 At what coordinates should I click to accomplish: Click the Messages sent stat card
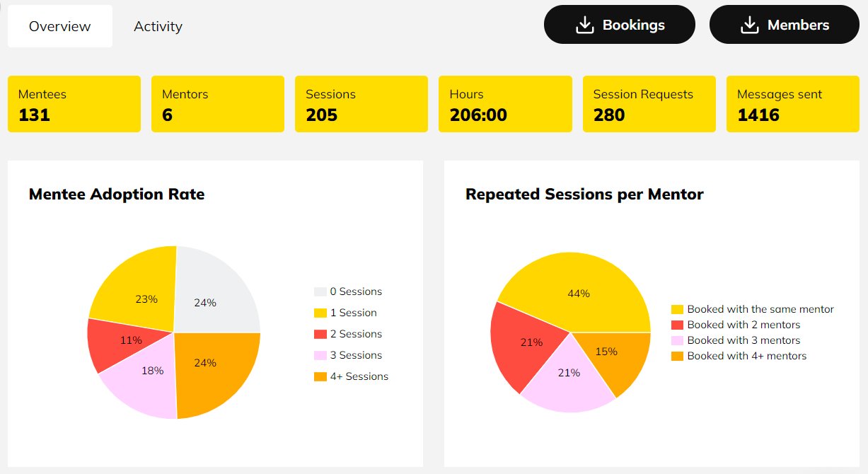(x=792, y=104)
